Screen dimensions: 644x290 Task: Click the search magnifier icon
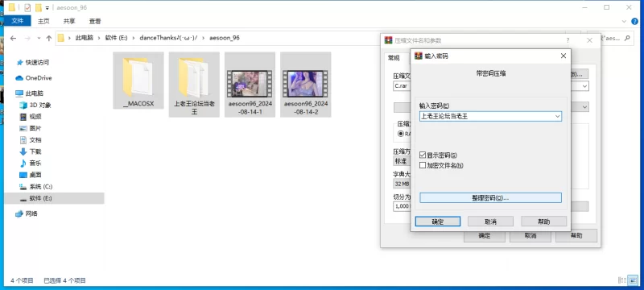coord(627,38)
